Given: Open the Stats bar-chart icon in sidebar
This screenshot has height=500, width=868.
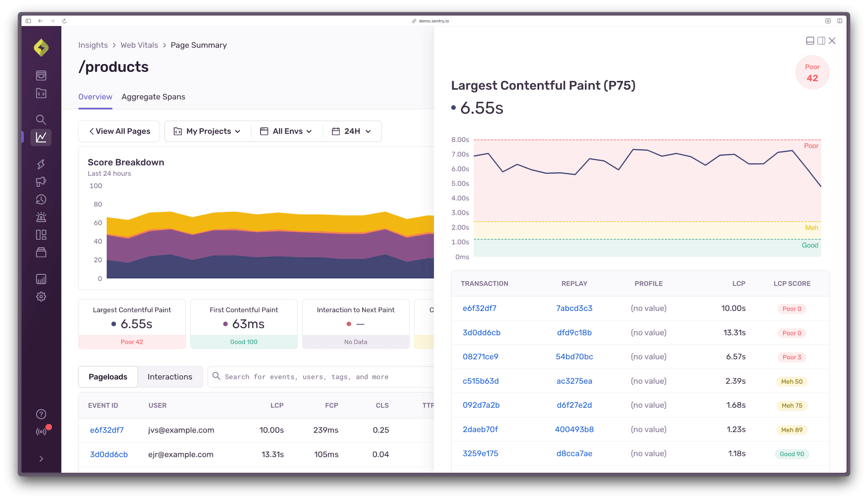Looking at the screenshot, I should (x=41, y=279).
